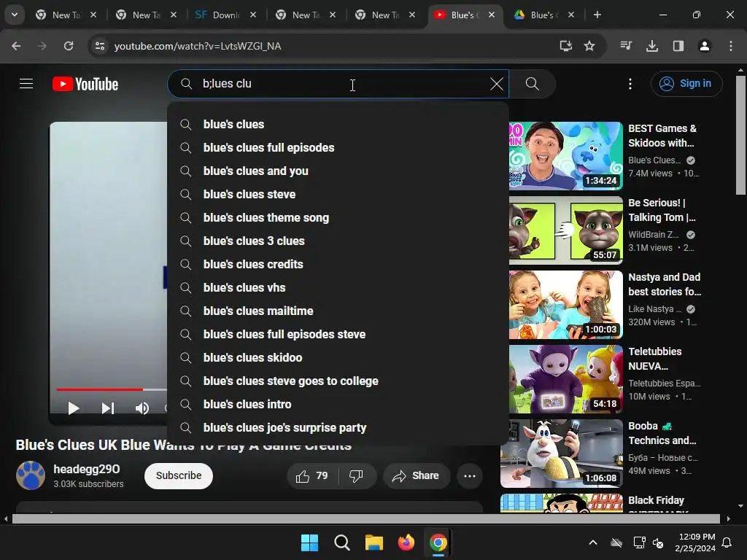Install app icon in address bar
Image resolution: width=747 pixels, height=560 pixels.
point(565,46)
